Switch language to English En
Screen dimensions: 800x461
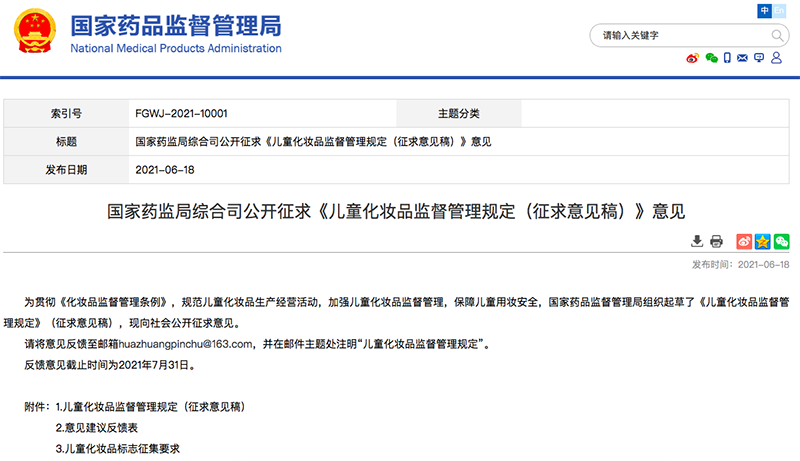pyautogui.click(x=779, y=11)
